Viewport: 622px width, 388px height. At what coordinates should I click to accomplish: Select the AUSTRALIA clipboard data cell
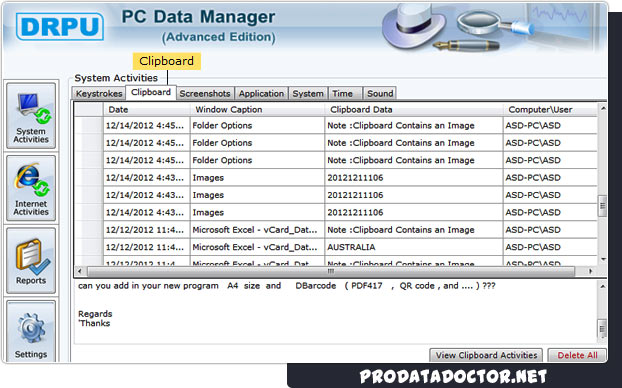[414, 247]
